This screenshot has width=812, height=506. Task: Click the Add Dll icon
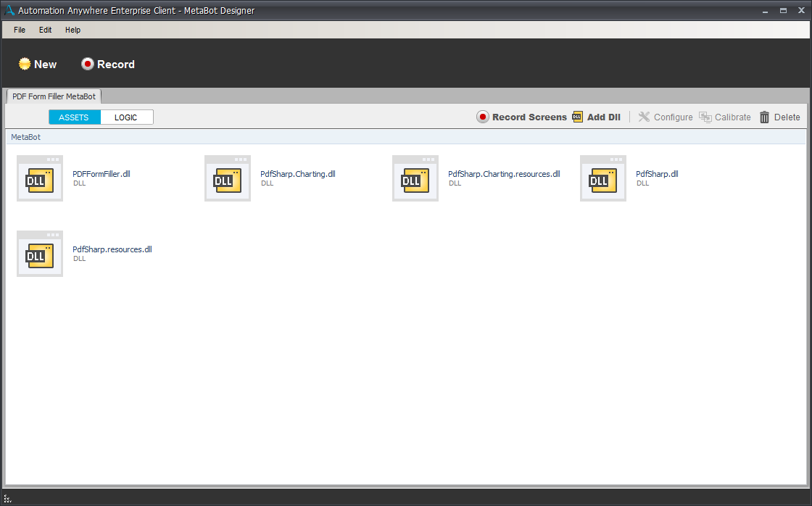coord(577,117)
